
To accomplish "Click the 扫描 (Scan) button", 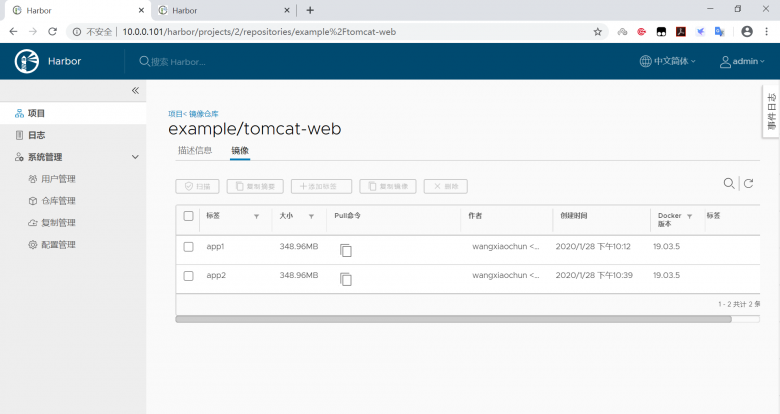I will tap(197, 187).
